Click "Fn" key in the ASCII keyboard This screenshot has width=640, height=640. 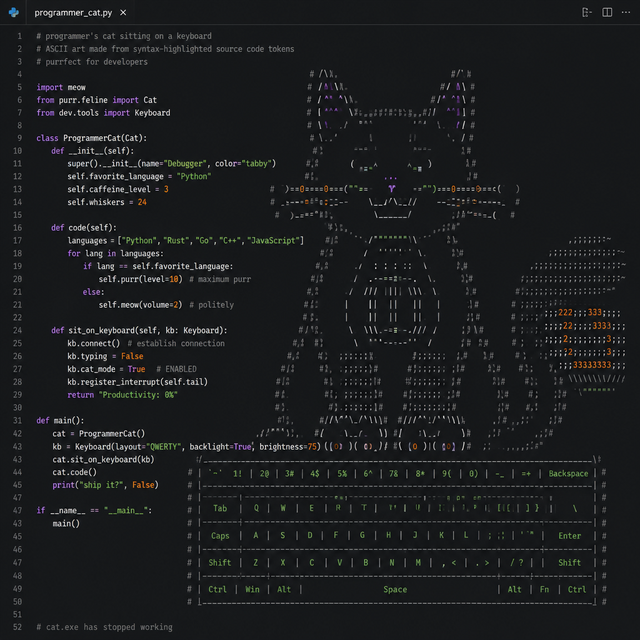pos(544,590)
